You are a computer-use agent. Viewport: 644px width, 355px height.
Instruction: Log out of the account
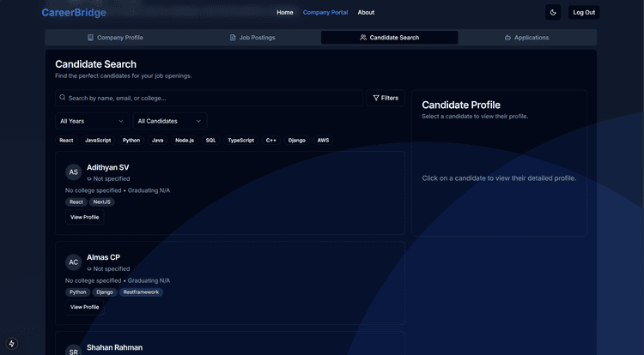pos(584,12)
